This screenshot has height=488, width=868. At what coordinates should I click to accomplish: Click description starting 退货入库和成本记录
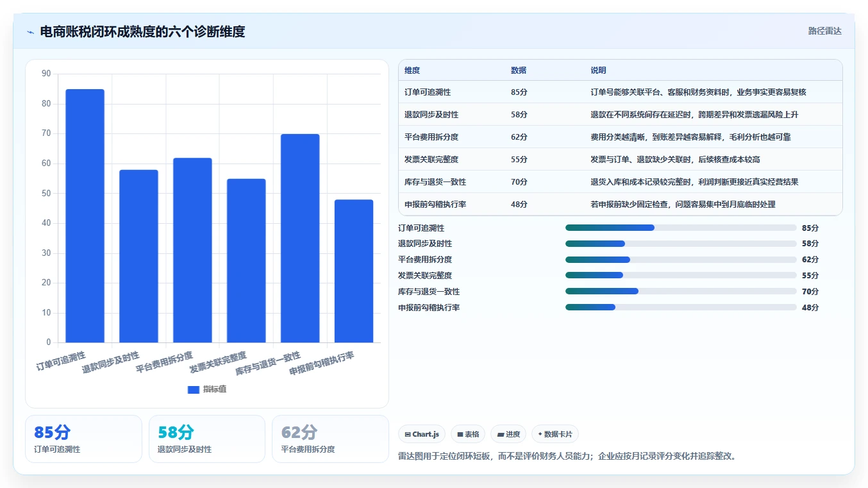pos(694,182)
